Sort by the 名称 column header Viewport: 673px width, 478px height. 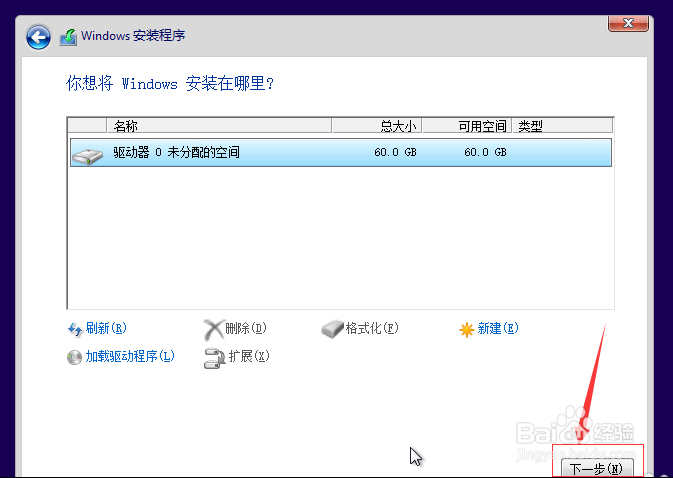pos(219,126)
